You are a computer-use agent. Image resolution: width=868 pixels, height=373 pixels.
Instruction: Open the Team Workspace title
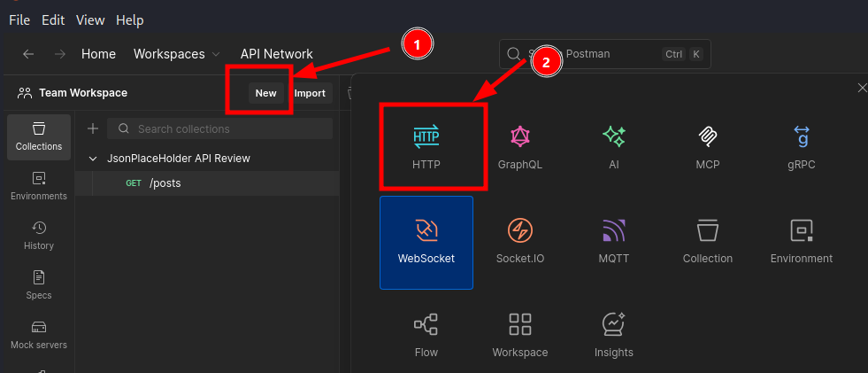click(83, 93)
